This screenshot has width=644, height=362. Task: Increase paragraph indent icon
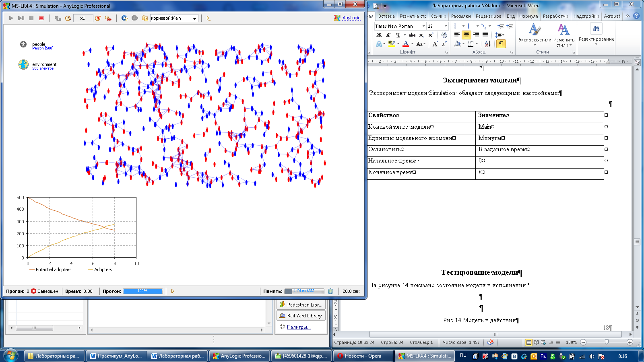(510, 26)
